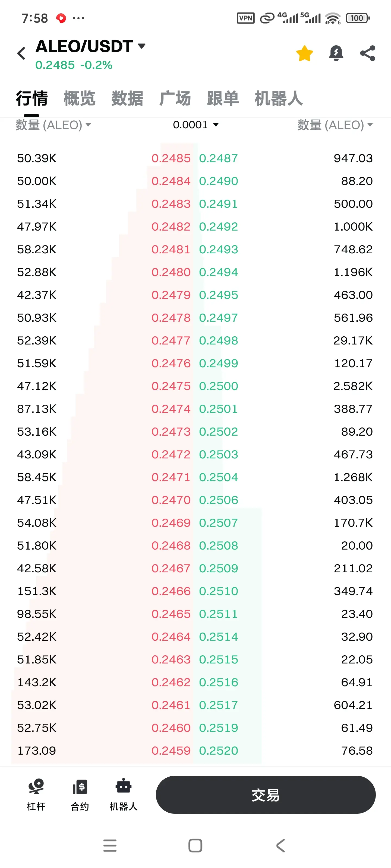This screenshot has height=868, width=391.
Task: Switch to the 概览 tab
Action: pyautogui.click(x=80, y=98)
